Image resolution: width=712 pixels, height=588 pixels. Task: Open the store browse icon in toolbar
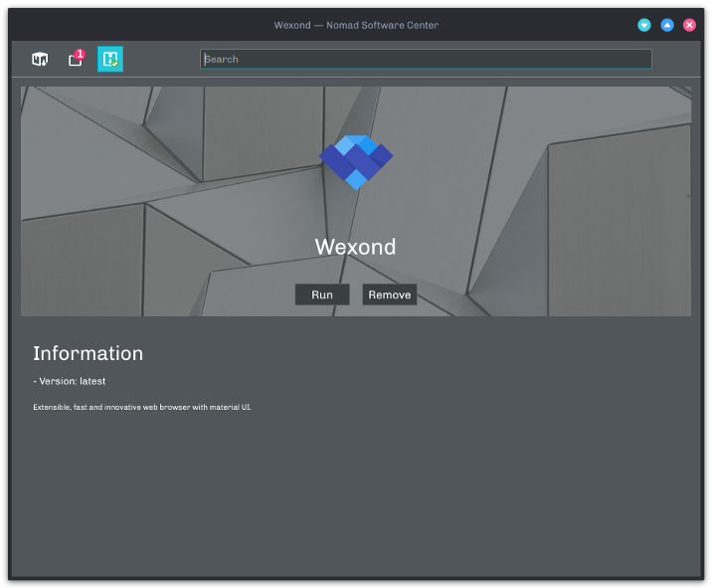coord(40,59)
